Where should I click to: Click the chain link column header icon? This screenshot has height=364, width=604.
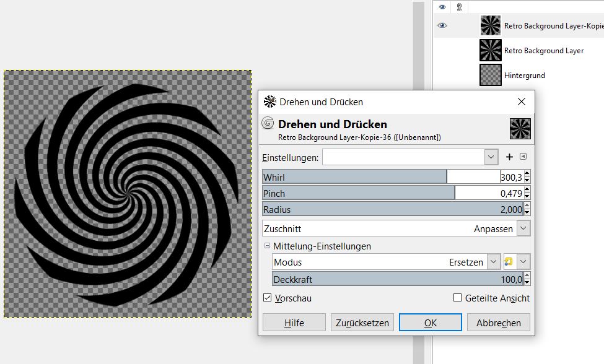[459, 7]
